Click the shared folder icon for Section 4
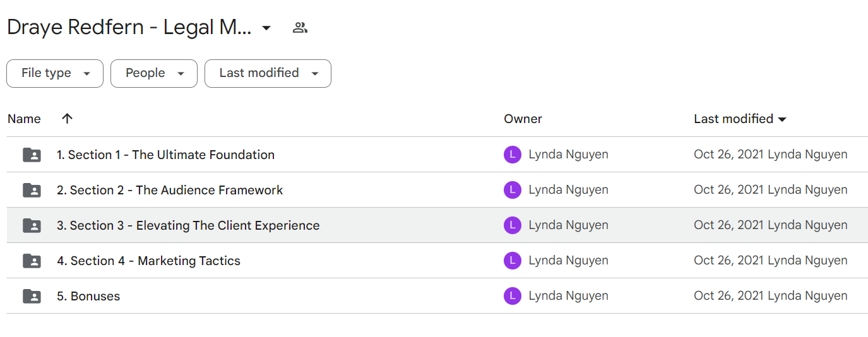Screen dimensions: 868x337 coord(32,261)
